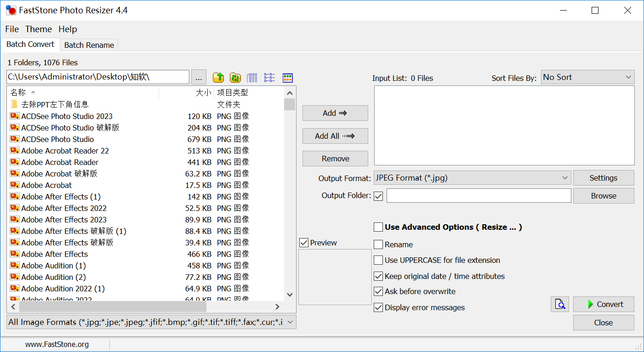Browse for the output folder
The width and height of the screenshot is (644, 352).
(x=604, y=196)
